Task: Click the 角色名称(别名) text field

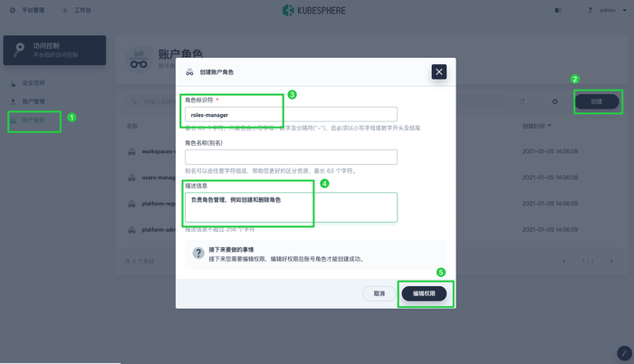Action: click(291, 157)
